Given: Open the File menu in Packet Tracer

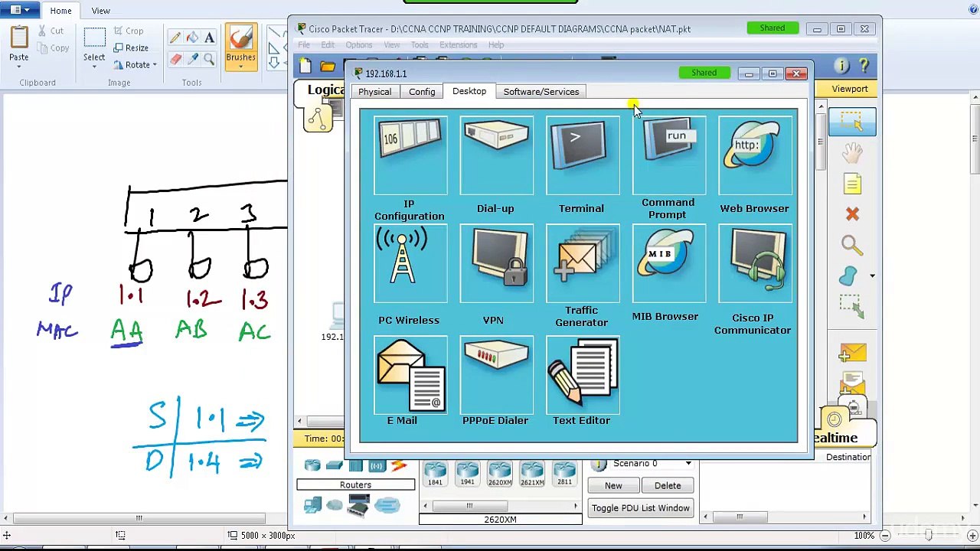Looking at the screenshot, I should [x=304, y=45].
